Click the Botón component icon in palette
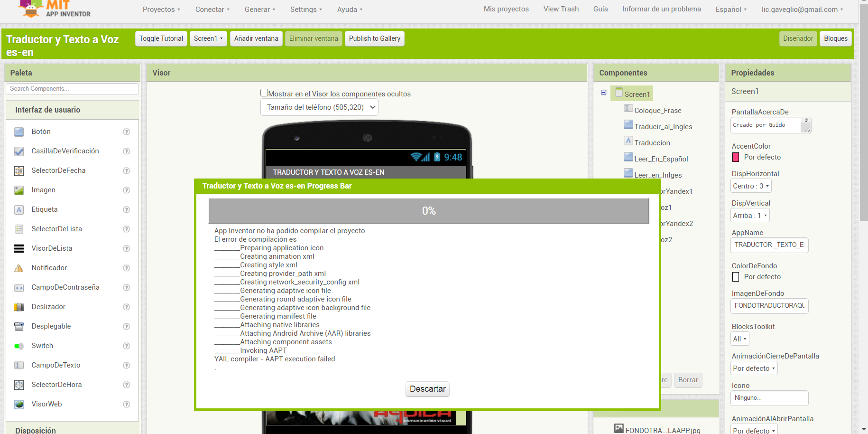 19,132
